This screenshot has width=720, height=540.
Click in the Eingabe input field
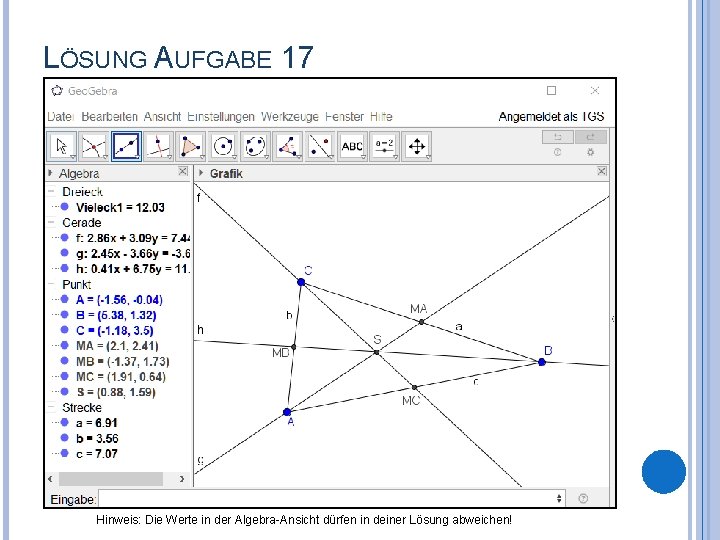(x=332, y=498)
